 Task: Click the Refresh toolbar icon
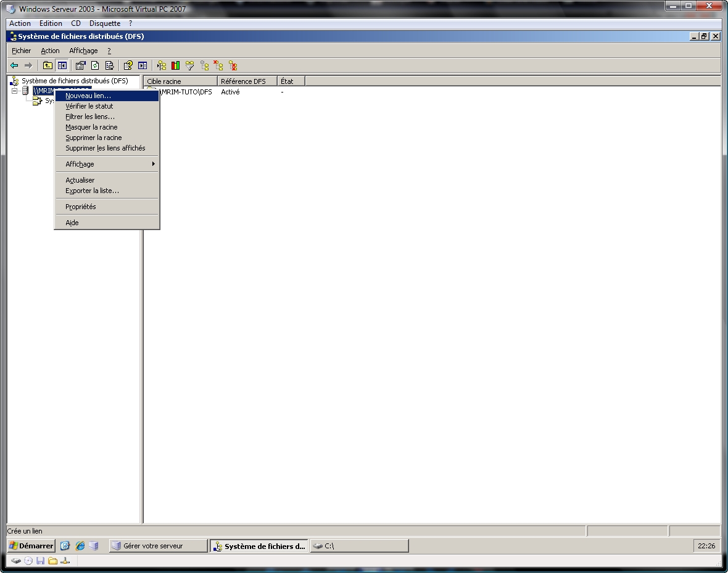(95, 65)
